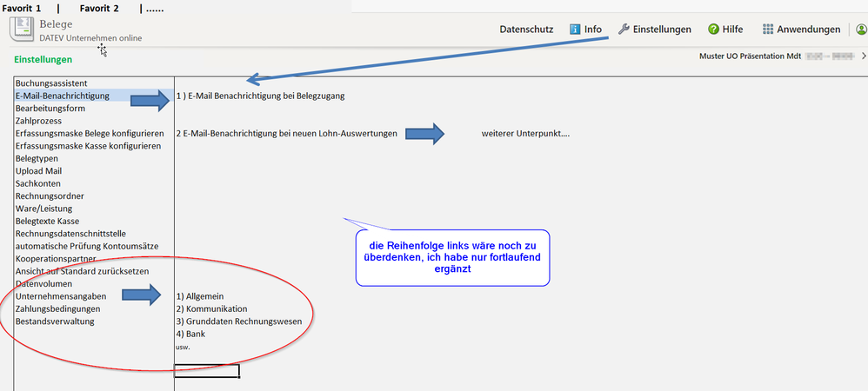Open Unternehmensangaben settings entry
The width and height of the screenshot is (868, 391).
pos(61,296)
